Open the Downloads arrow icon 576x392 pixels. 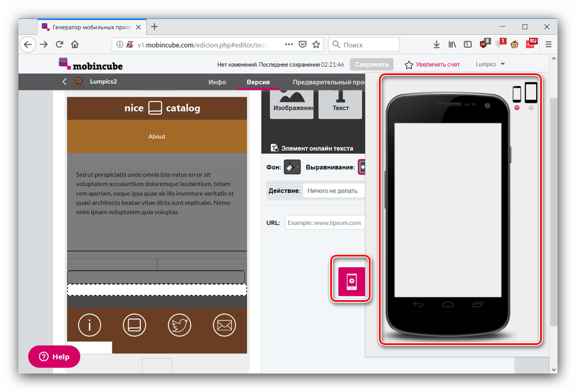tap(437, 44)
